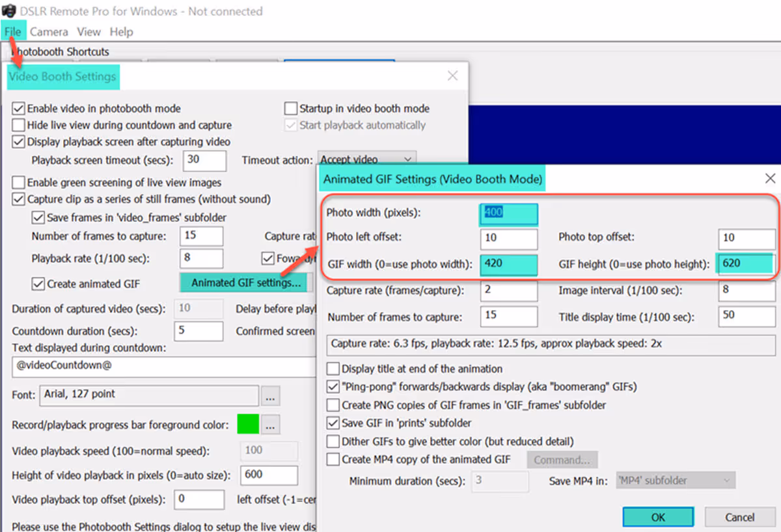The width and height of the screenshot is (781, 532).
Task: Close the Animated GIF Settings dialog
Action: pyautogui.click(x=770, y=178)
